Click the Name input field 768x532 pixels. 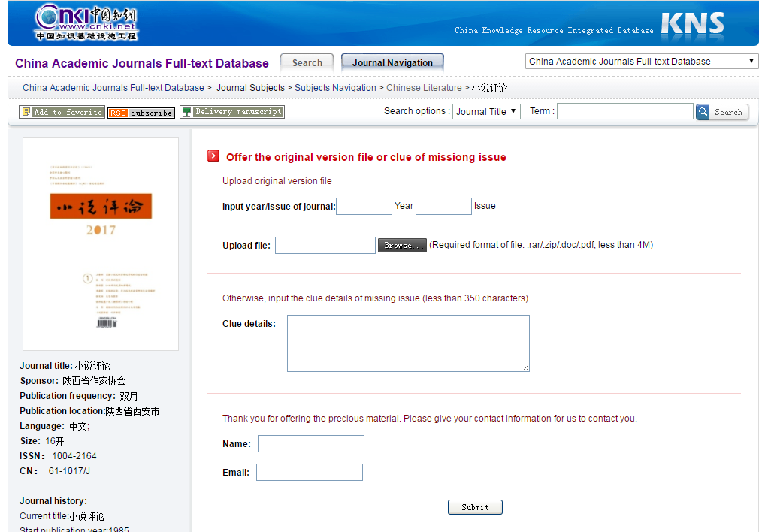[x=311, y=444]
